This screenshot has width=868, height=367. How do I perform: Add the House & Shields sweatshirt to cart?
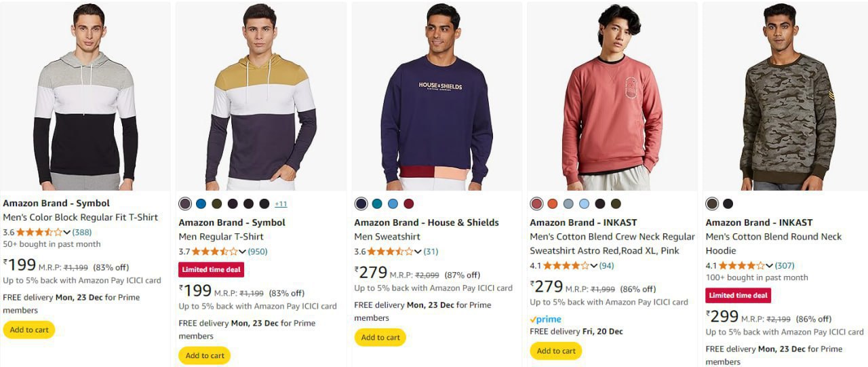(x=380, y=337)
